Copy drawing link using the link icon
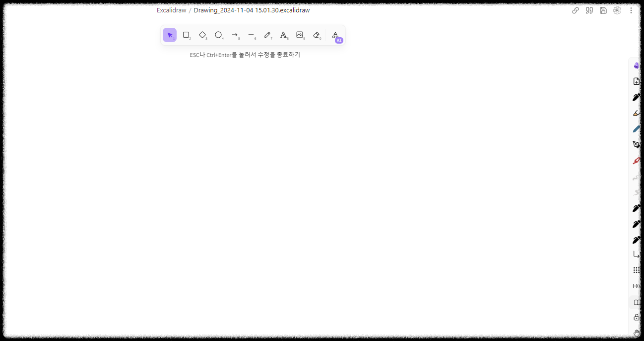Screen dimensions: 644x341 [x=575, y=10]
